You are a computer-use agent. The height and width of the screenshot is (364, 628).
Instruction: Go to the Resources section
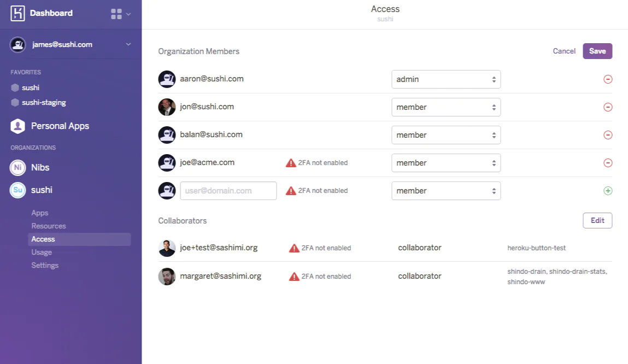click(x=49, y=226)
